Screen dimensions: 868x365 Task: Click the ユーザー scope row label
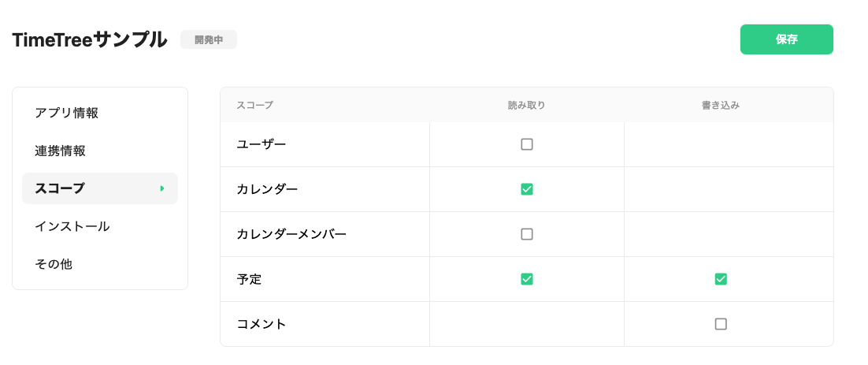(261, 144)
